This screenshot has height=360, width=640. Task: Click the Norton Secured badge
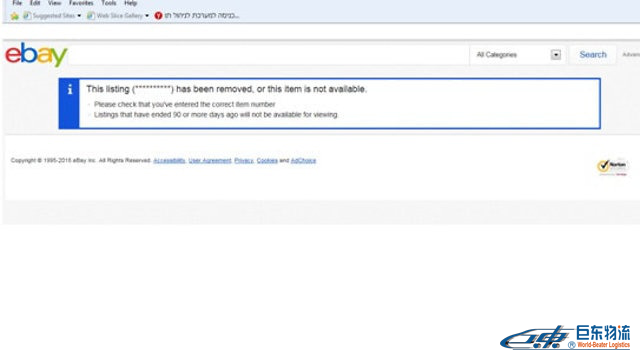pyautogui.click(x=612, y=167)
